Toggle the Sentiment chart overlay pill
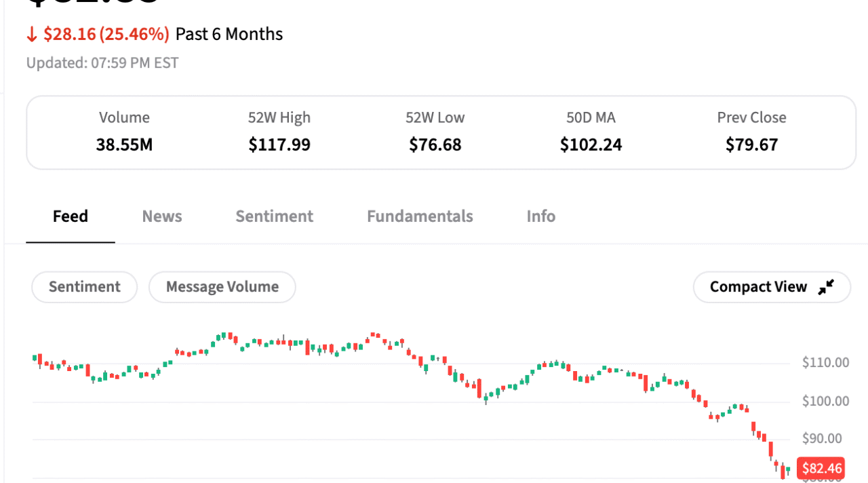The width and height of the screenshot is (868, 483). tap(84, 287)
